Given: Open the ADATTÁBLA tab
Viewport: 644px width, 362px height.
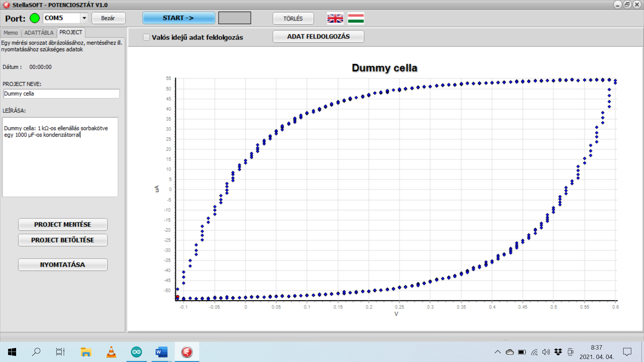Looking at the screenshot, I should tap(39, 33).
